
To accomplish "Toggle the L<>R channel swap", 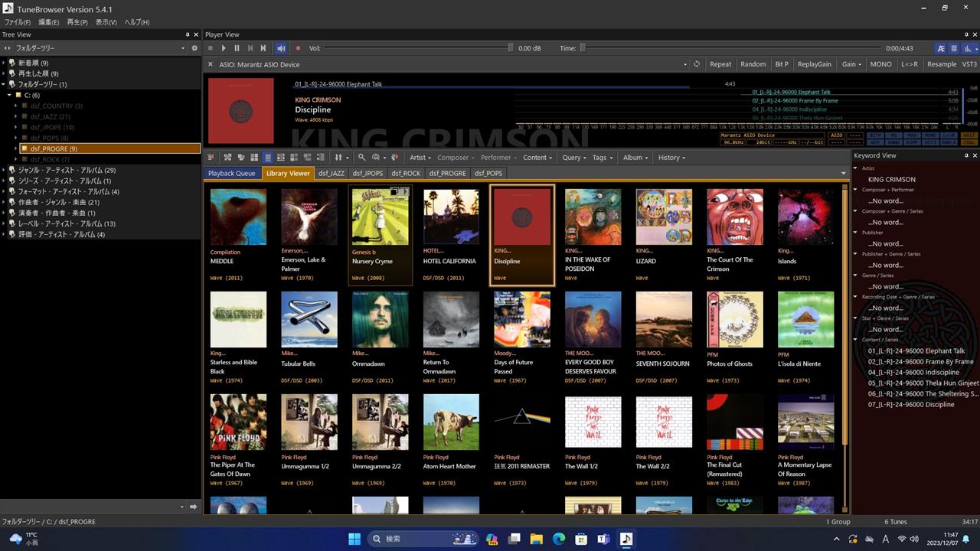I will pyautogui.click(x=910, y=64).
